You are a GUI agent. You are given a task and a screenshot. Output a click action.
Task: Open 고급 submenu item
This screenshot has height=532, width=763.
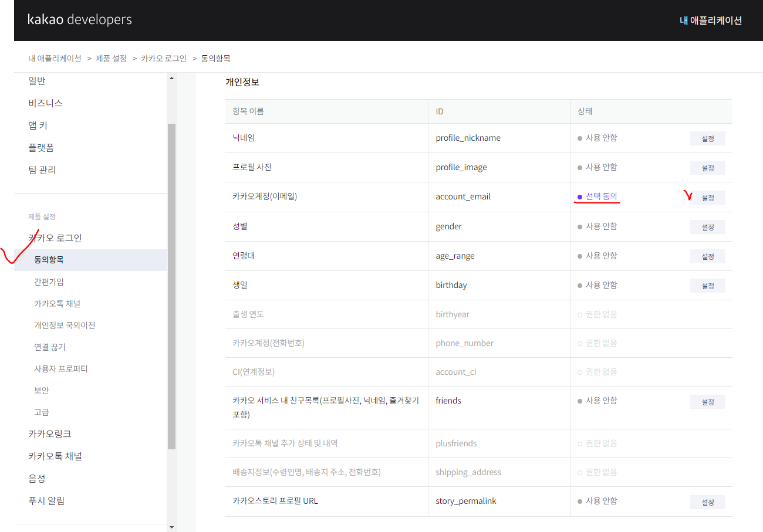point(42,412)
